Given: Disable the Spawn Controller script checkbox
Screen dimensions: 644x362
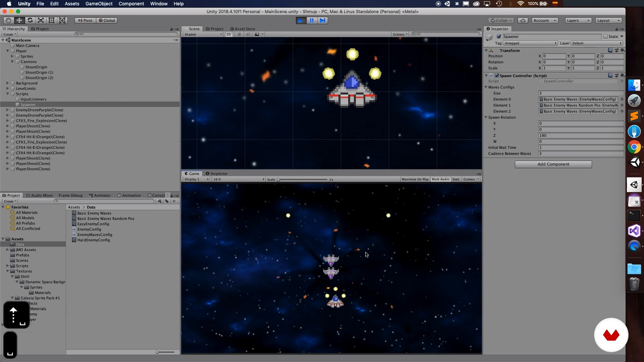Looking at the screenshot, I should pyautogui.click(x=497, y=76).
